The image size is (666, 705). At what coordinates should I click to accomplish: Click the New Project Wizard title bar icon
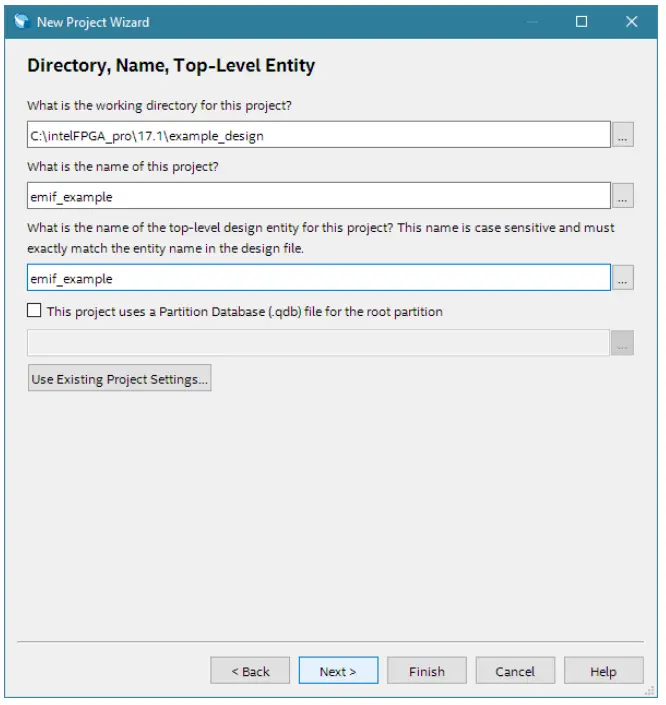18,21
